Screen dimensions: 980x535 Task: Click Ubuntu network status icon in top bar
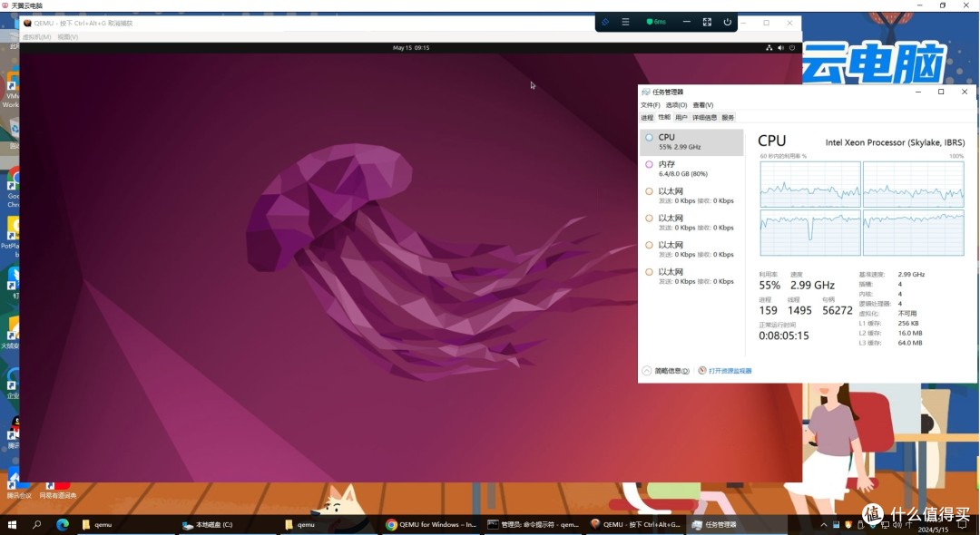(769, 47)
